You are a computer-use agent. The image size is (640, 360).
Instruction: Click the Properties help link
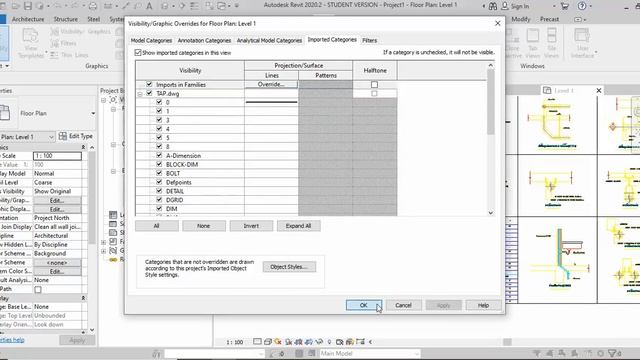coord(12,340)
